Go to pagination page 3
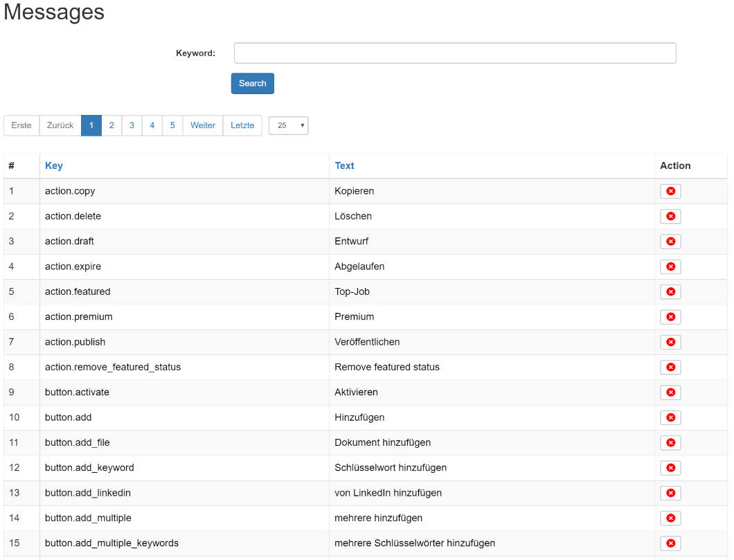The width and height of the screenshot is (734, 560). [x=132, y=125]
